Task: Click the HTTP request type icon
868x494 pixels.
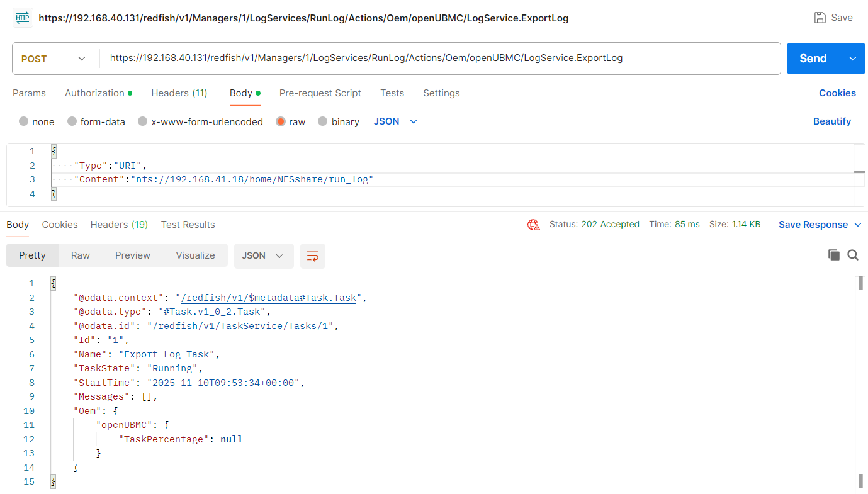Action: 22,18
